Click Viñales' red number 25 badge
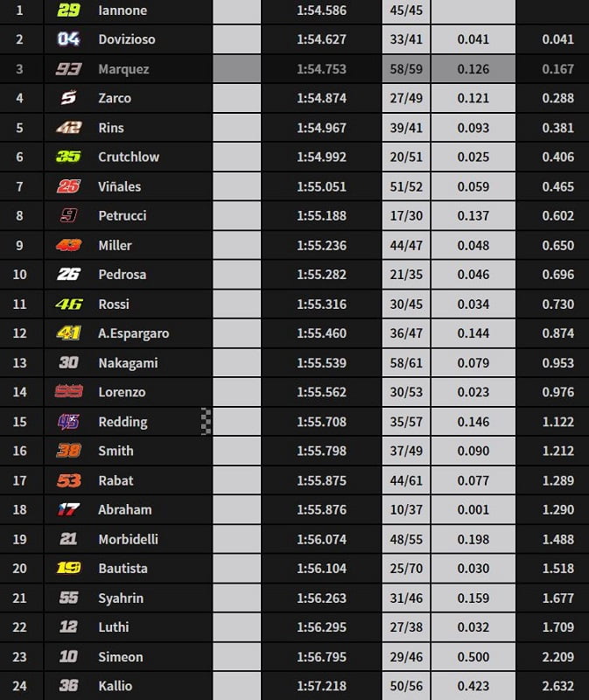This screenshot has height=700, width=589. [x=68, y=186]
